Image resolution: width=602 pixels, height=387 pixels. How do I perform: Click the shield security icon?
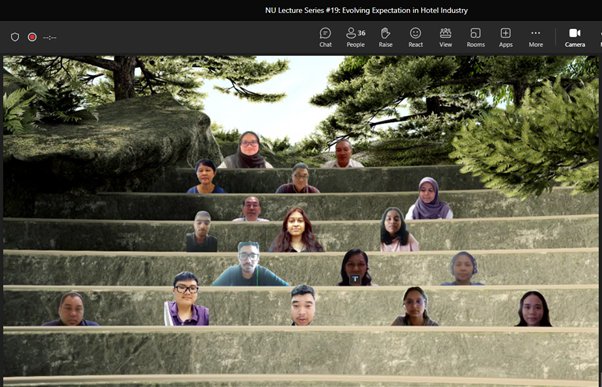tap(15, 37)
